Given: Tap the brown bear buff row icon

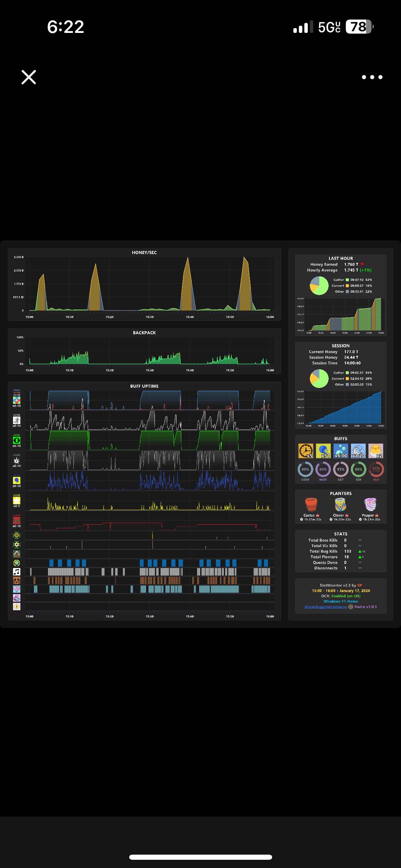Looking at the screenshot, I should (x=16, y=580).
